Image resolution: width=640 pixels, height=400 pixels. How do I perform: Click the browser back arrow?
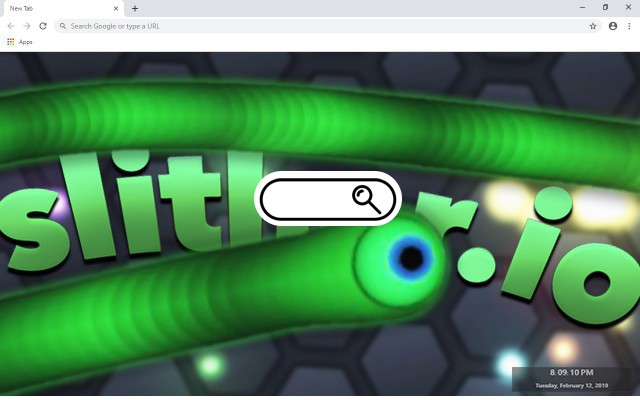click(11, 26)
